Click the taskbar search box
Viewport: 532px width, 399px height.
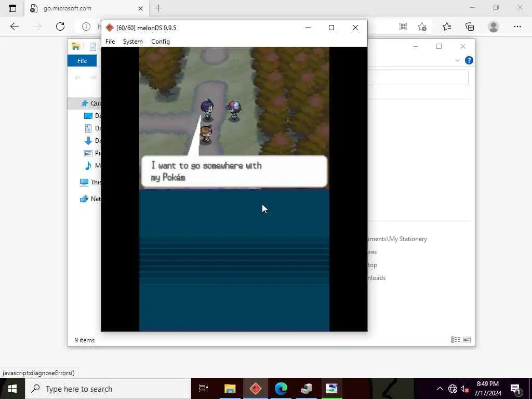click(108, 389)
